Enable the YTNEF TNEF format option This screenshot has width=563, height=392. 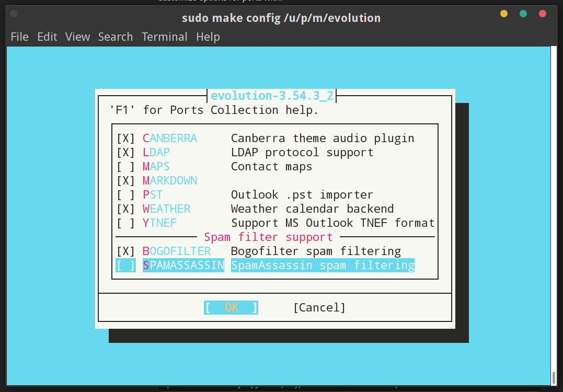coord(125,223)
